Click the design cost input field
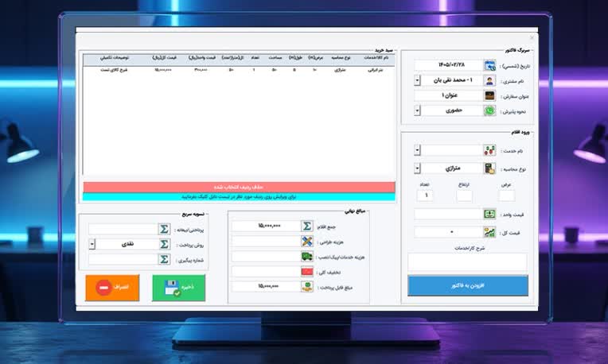Viewport: 608px width, 364px height. [x=267, y=242]
